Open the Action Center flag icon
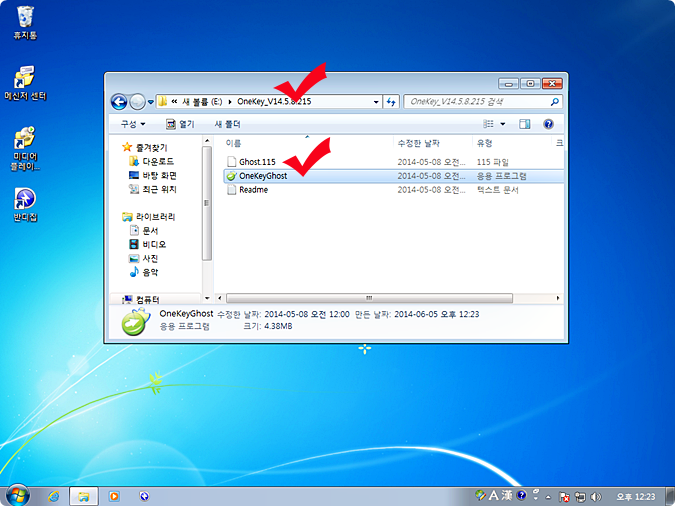The height and width of the screenshot is (506, 675). [564, 497]
